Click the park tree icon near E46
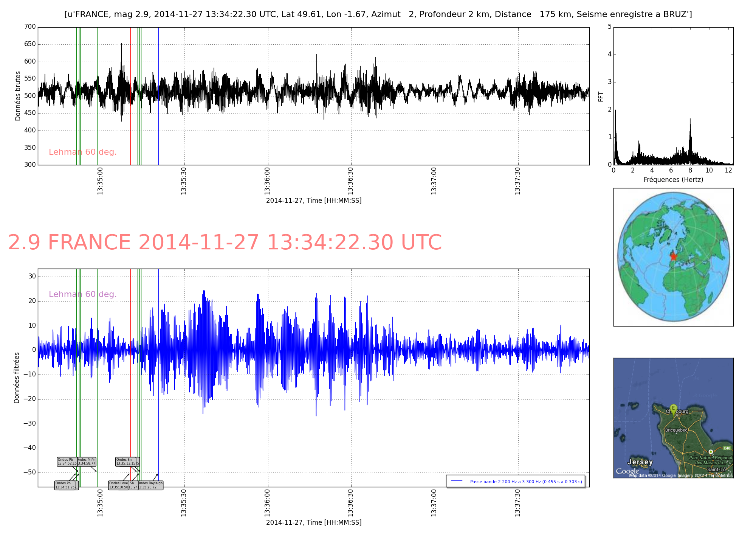Image resolution: width=756 pixels, height=541 pixels. click(711, 452)
